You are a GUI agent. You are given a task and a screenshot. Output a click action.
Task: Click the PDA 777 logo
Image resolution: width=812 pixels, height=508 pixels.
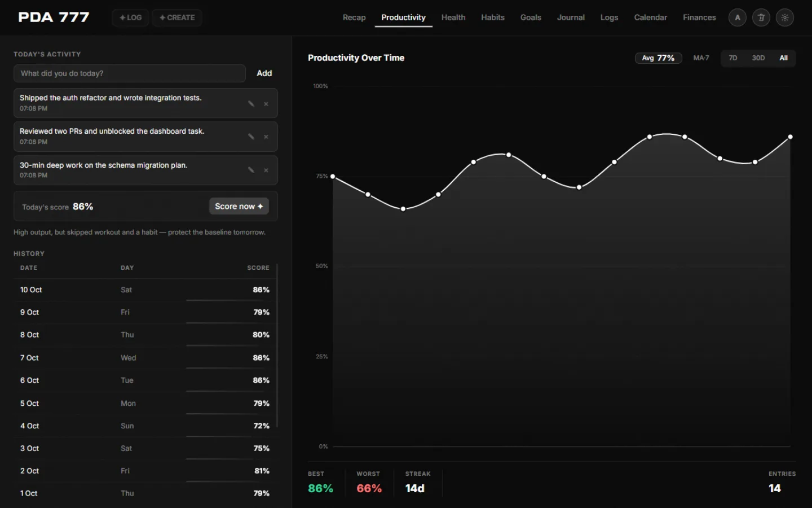click(54, 17)
